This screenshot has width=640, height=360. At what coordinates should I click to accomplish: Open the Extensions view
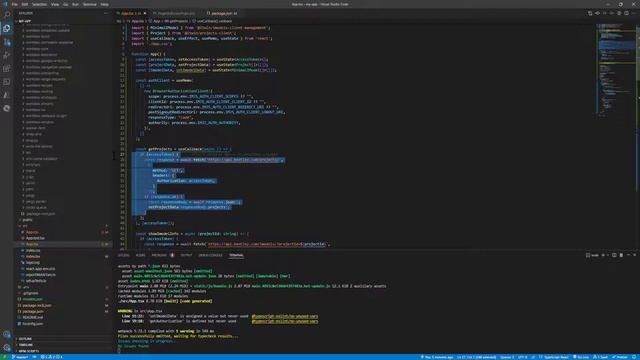point(7,69)
